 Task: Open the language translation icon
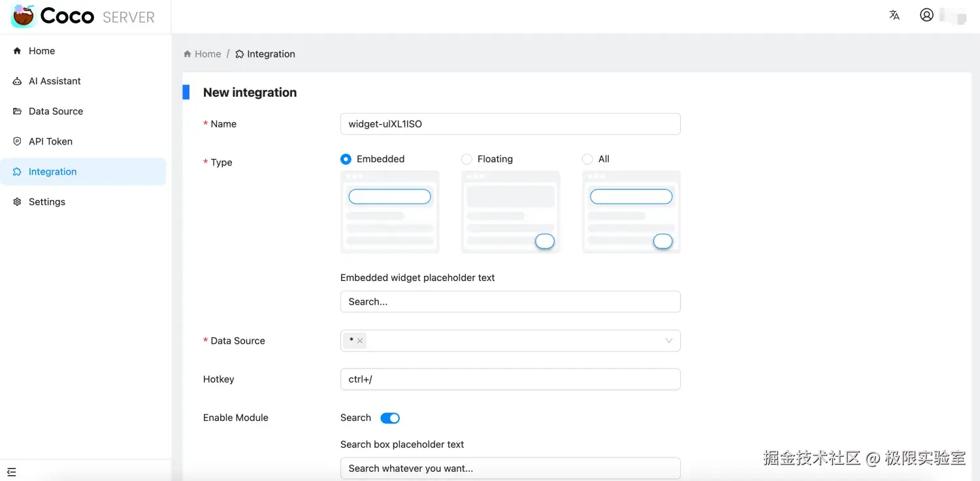pos(894,15)
